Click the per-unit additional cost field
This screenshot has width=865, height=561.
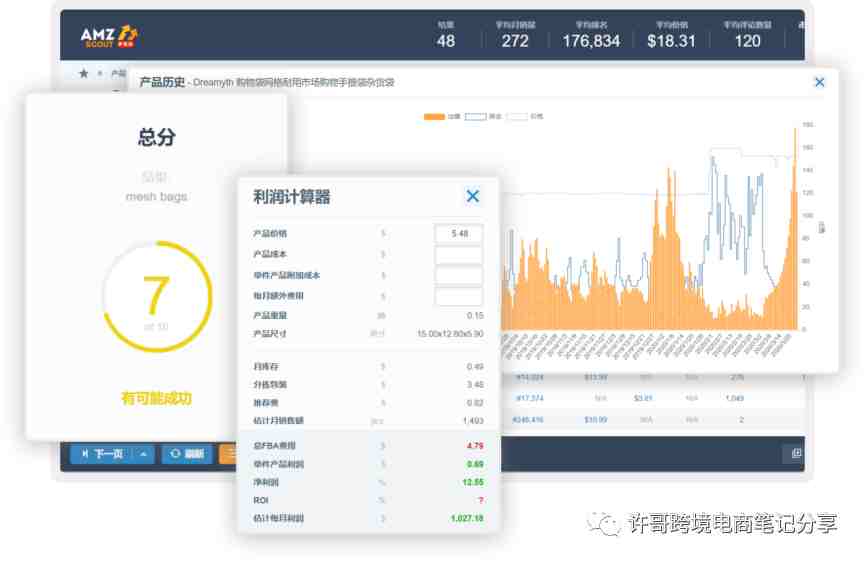click(x=458, y=275)
